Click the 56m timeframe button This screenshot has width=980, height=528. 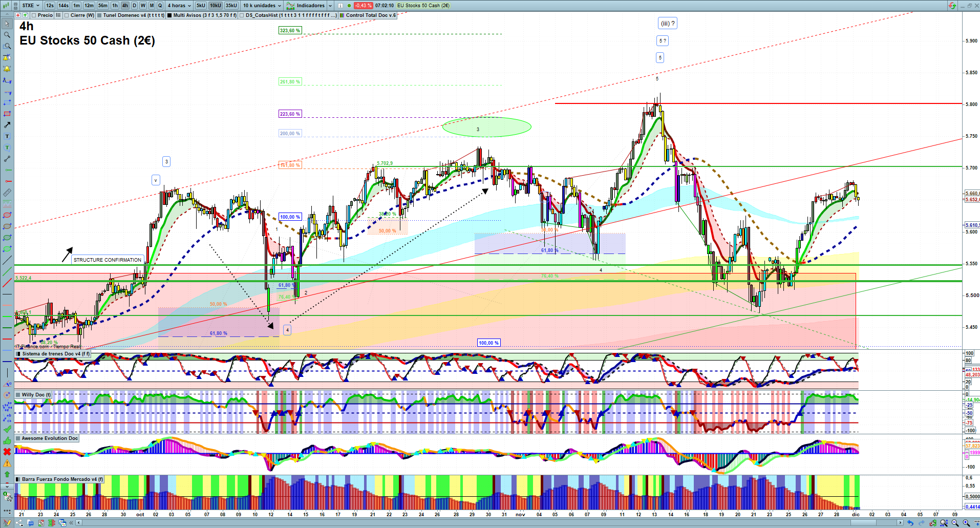click(103, 6)
